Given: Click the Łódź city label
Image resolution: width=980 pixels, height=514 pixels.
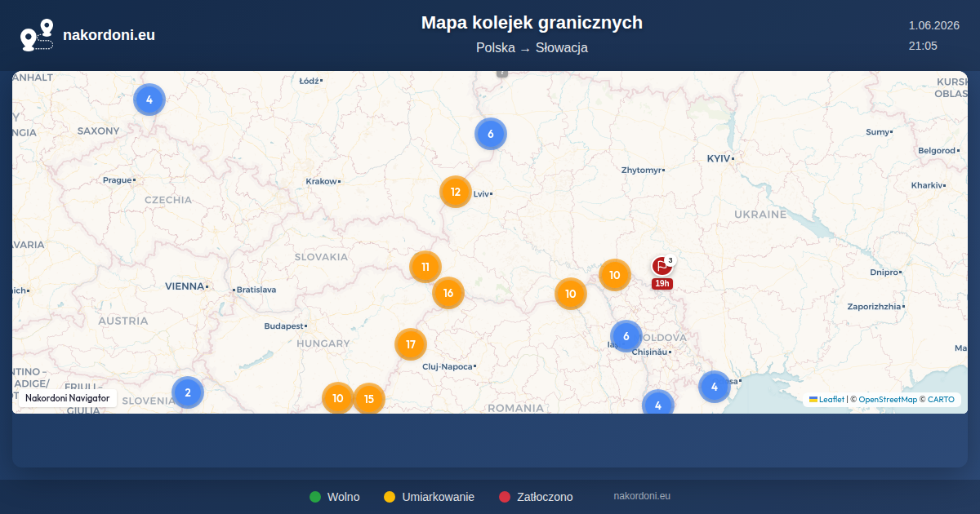Looking at the screenshot, I should (309, 81).
